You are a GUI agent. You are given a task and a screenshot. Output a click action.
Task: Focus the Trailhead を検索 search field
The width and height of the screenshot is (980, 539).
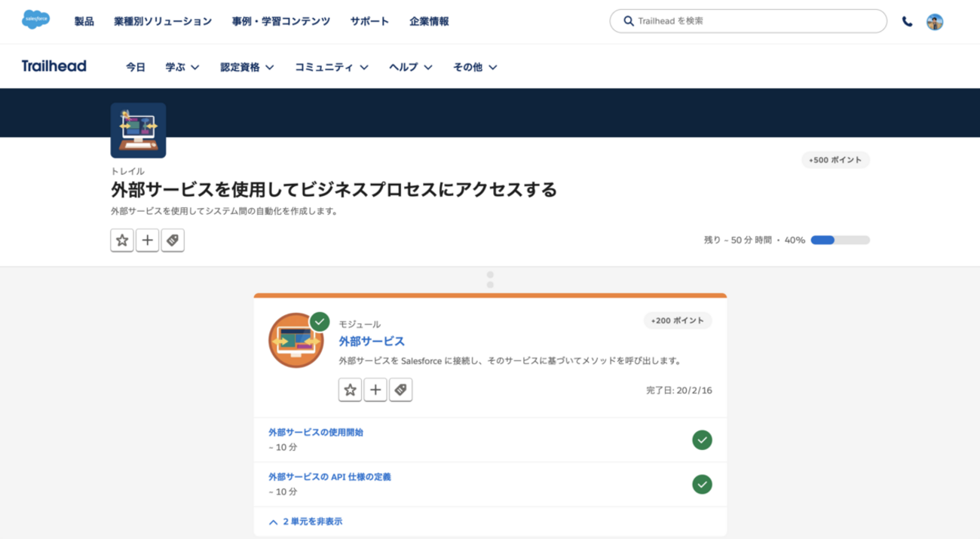coord(748,21)
